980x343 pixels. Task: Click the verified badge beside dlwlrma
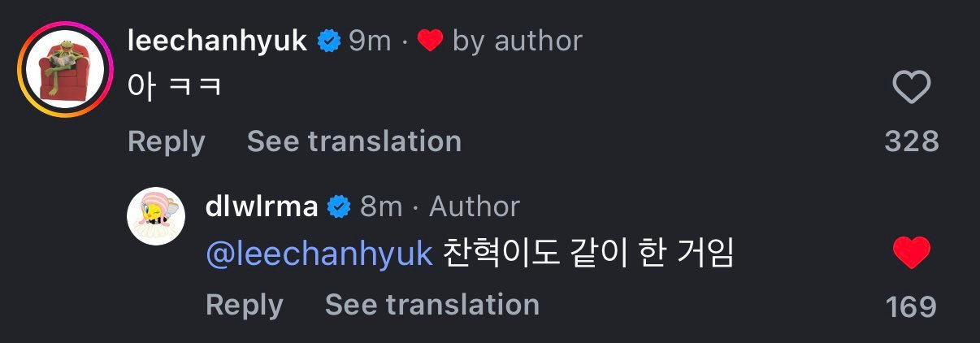point(339,206)
